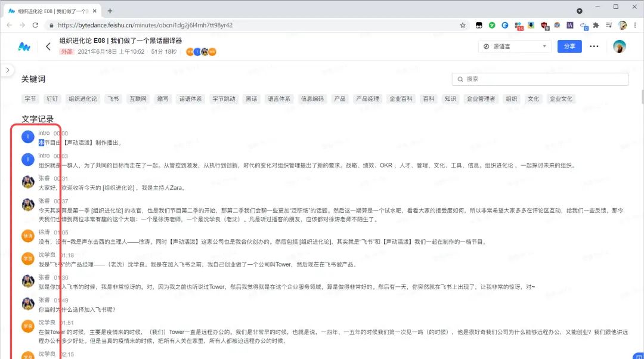Screen dimensions: 644x359
Task: Select the 飞书 keyword tag
Action: (113, 98)
